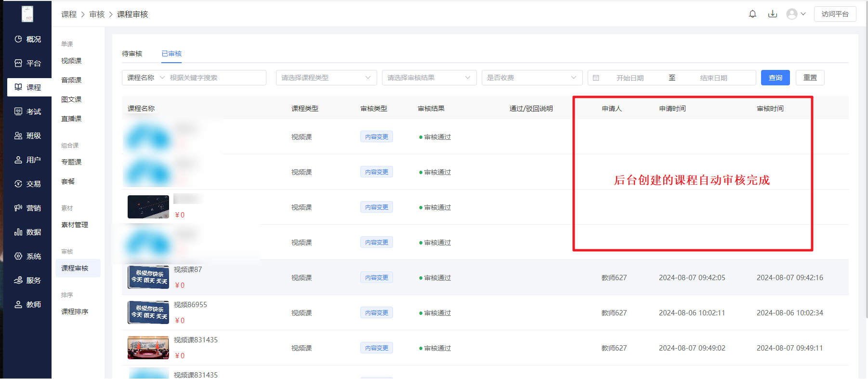Click the 访问平台 button

(835, 14)
